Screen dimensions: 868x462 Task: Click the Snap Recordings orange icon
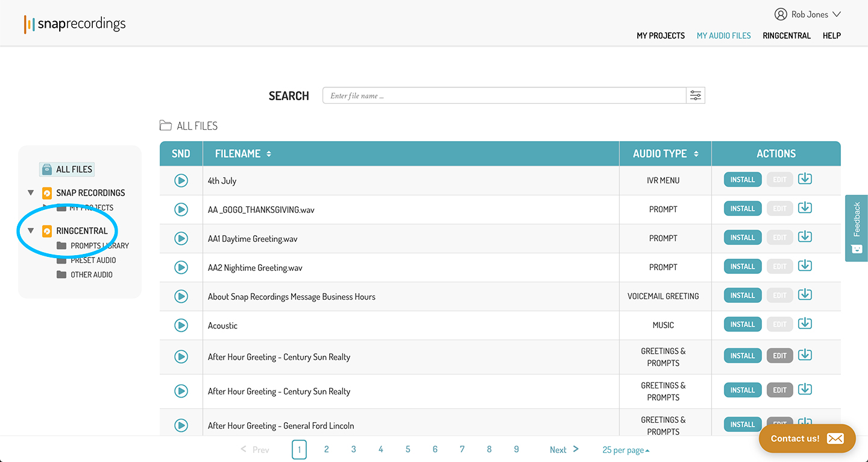[47, 193]
